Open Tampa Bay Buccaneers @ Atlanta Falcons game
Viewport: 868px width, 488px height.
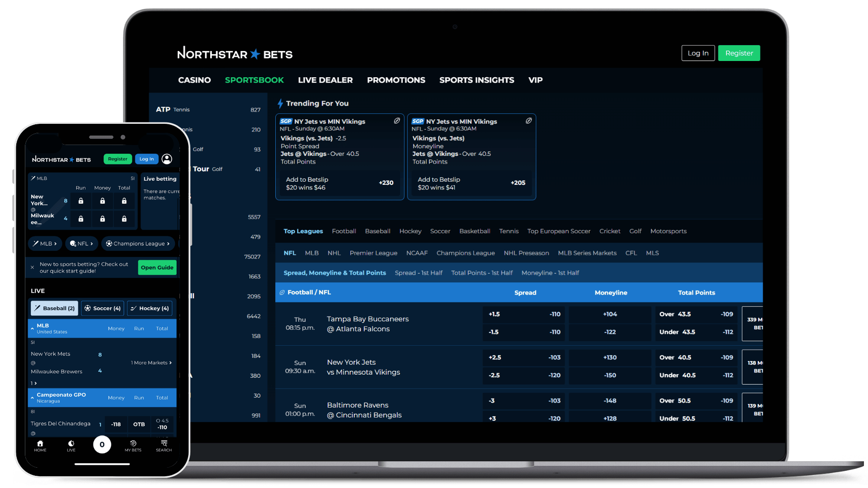click(368, 324)
